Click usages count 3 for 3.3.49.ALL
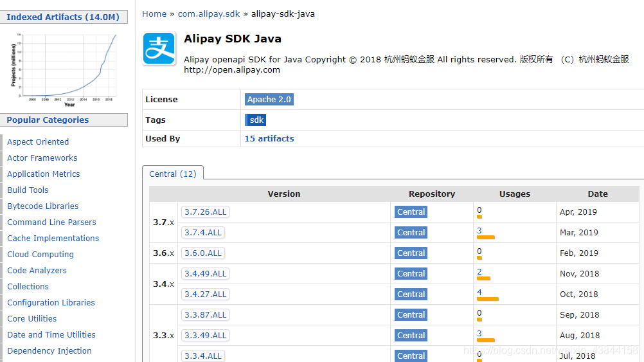Viewport: 644px width, 362px height. click(x=479, y=333)
